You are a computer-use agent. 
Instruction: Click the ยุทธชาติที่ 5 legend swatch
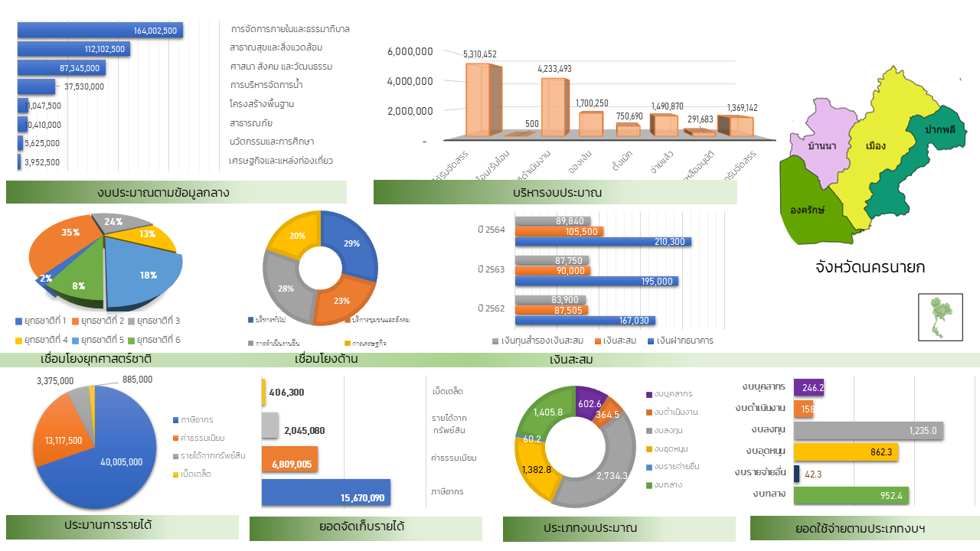point(76,340)
